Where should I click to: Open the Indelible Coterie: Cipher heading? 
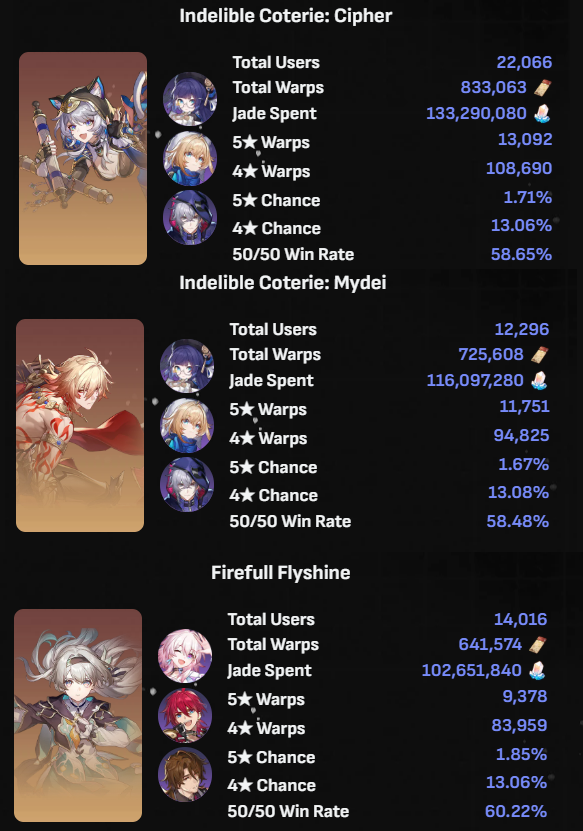[x=286, y=16]
